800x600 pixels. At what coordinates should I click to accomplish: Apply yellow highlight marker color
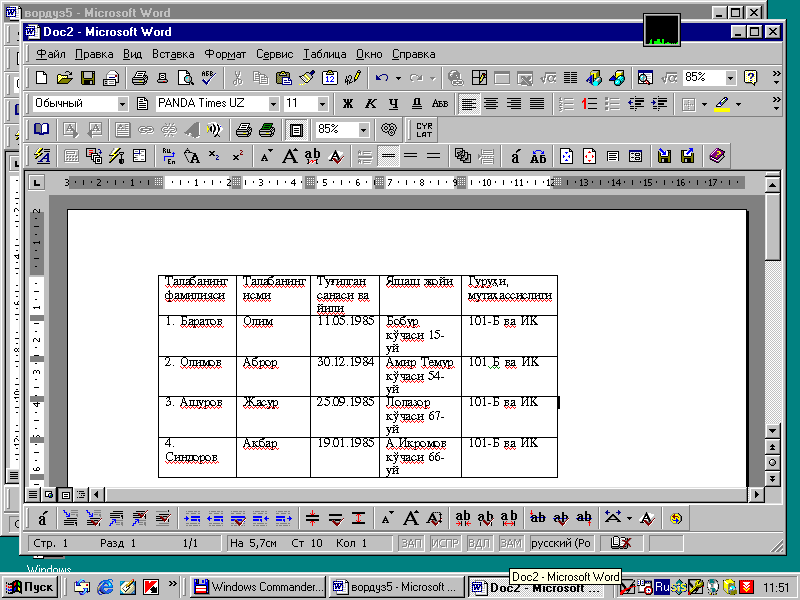click(x=722, y=104)
